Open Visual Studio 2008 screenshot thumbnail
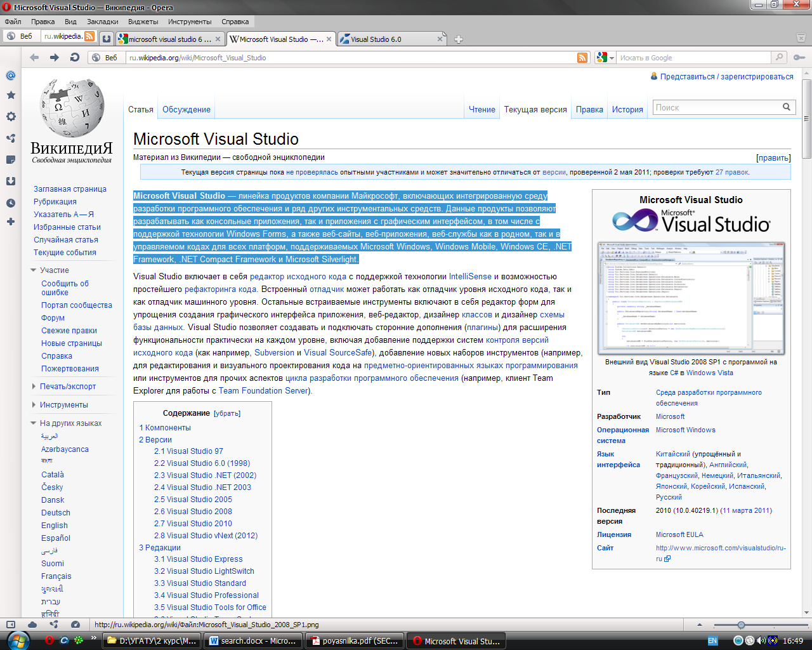The image size is (812, 650). [691, 298]
